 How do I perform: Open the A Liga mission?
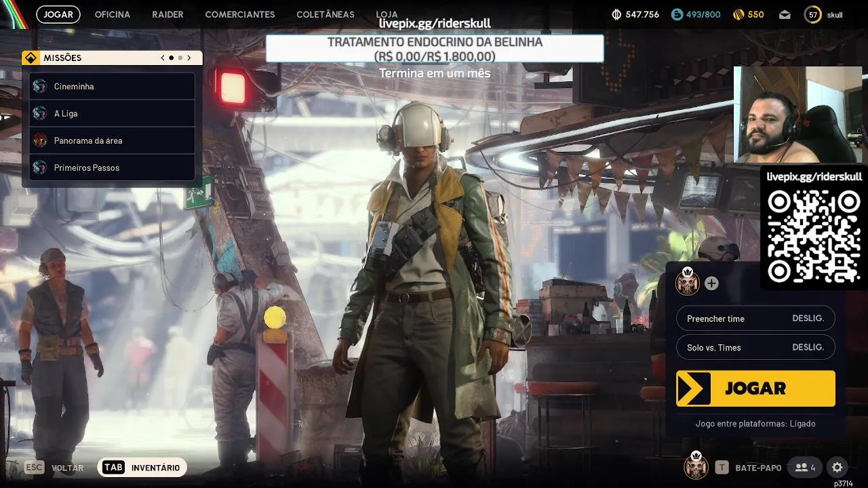(x=112, y=113)
